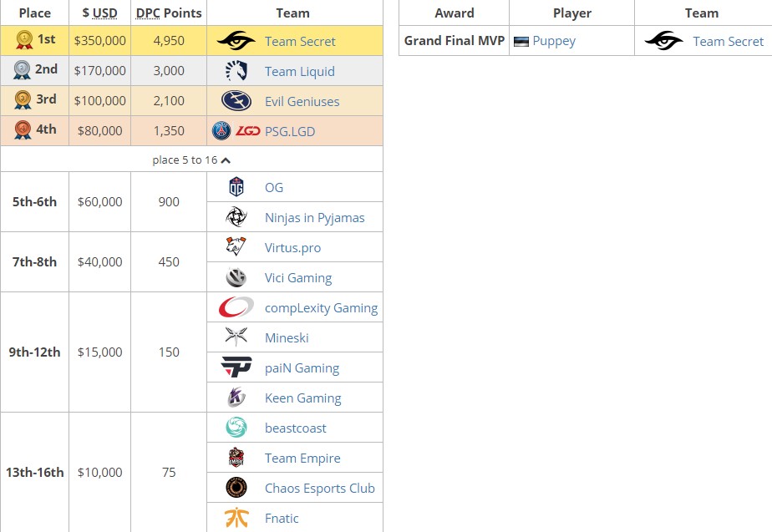
Task: Click the Evil Geniuses logo
Action: point(236,101)
